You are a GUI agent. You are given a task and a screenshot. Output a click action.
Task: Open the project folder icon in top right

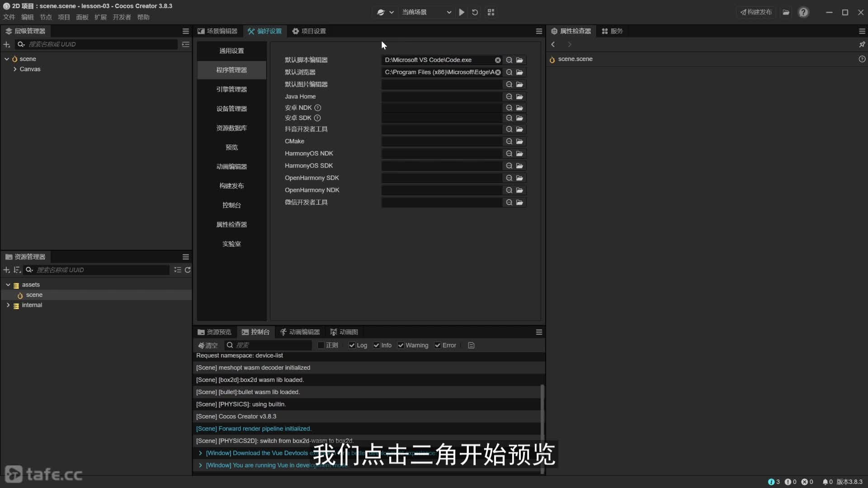pos(786,12)
